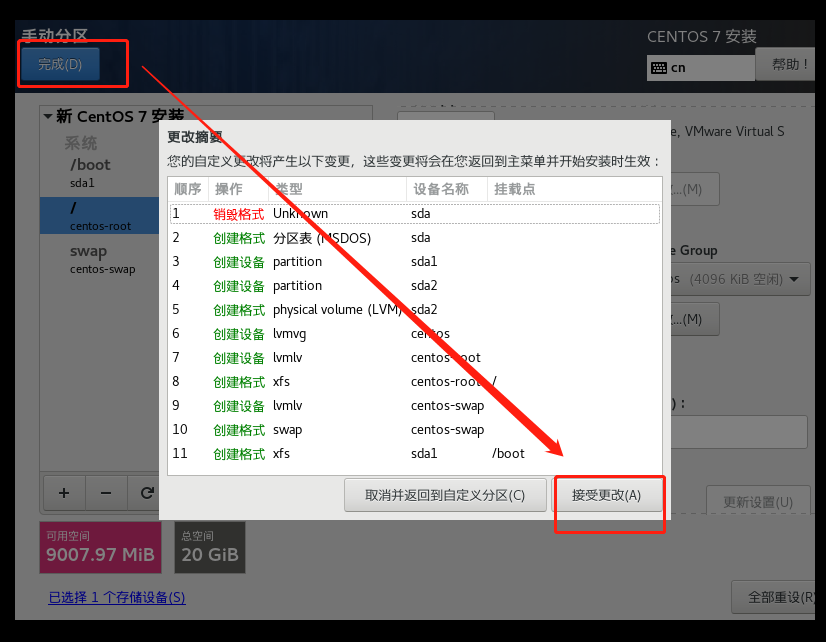
Task: Select row 3 创建设备 partition sda1
Action: (415, 262)
